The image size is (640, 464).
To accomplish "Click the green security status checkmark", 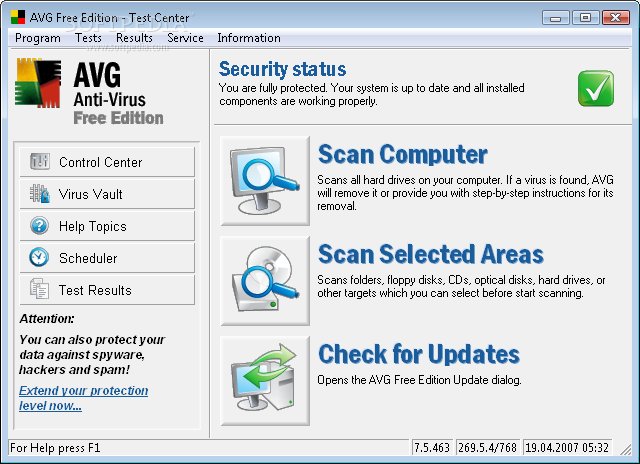I will coord(596,89).
